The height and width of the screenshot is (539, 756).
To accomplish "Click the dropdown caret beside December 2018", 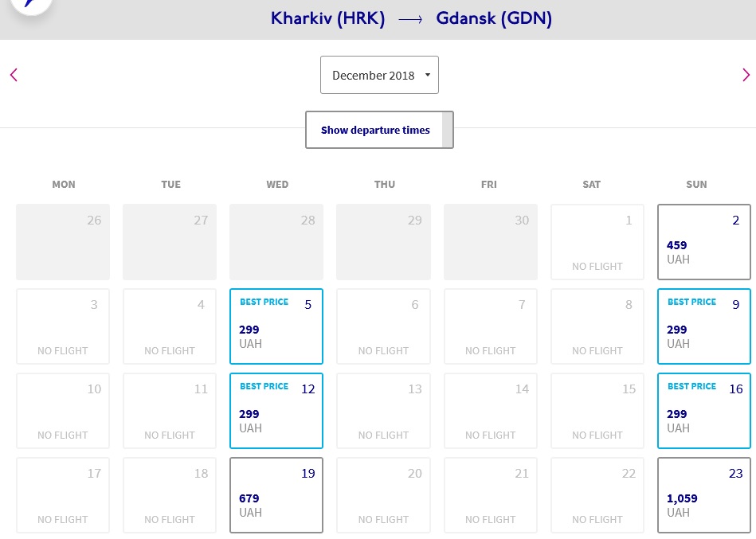I will tap(427, 75).
